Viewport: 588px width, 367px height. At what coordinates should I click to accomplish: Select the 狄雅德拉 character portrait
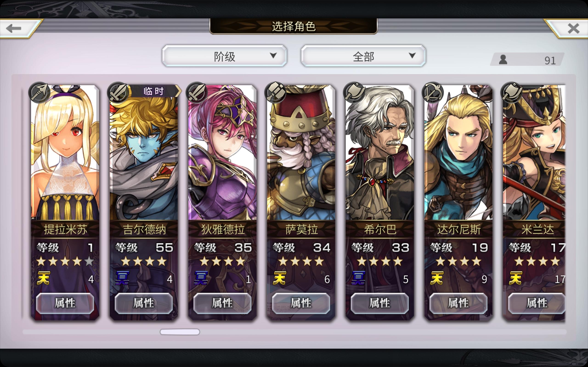click(222, 153)
